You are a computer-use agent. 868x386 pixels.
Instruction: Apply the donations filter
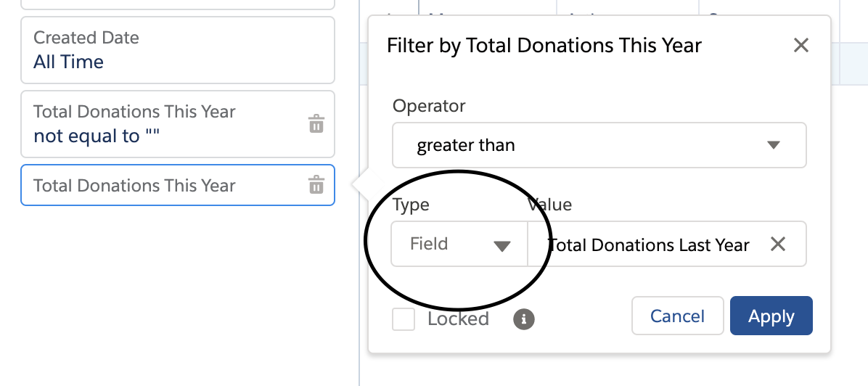coord(771,316)
